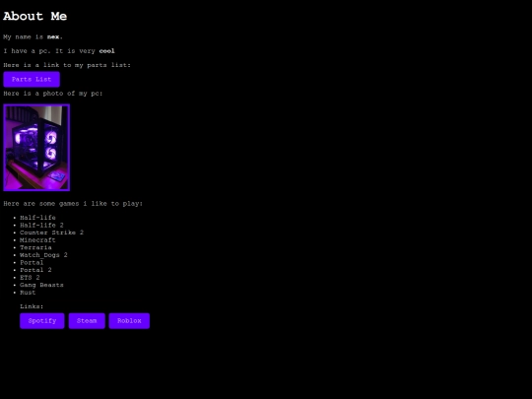The height and width of the screenshot is (399, 532).
Task: Click "Here is a photo of my pc:" text
Action: (x=53, y=94)
